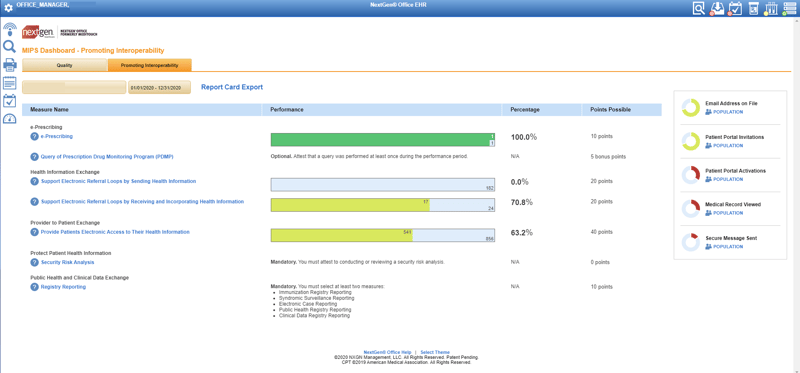The width and height of the screenshot is (800, 373).
Task: Click Report Card Export link
Action: tap(232, 87)
